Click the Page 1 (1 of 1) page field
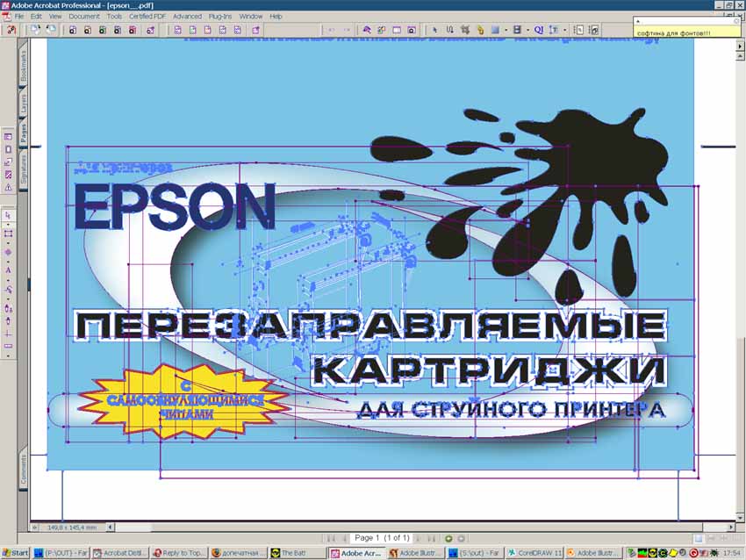The height and width of the screenshot is (560, 746). [x=382, y=538]
